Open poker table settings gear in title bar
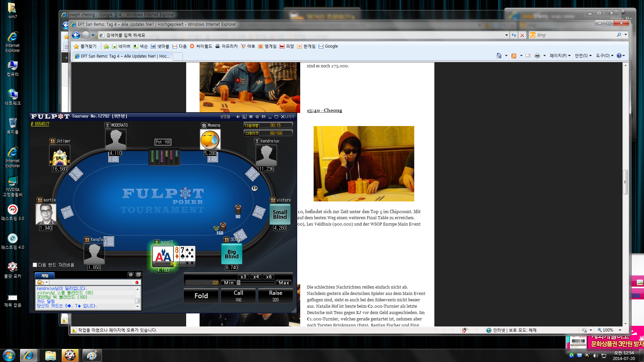 pos(257,117)
